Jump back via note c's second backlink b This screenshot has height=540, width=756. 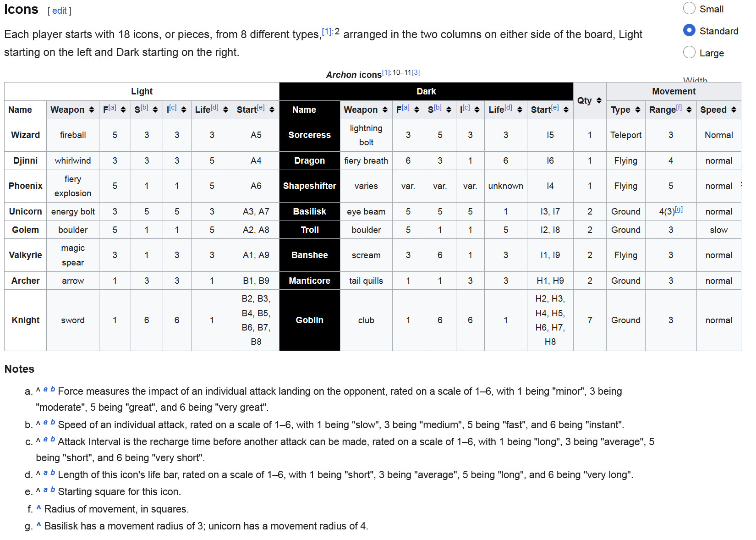(53, 439)
